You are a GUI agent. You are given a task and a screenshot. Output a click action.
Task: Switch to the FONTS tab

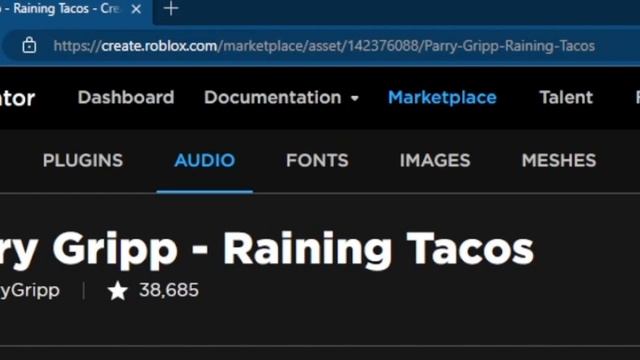coord(317,160)
